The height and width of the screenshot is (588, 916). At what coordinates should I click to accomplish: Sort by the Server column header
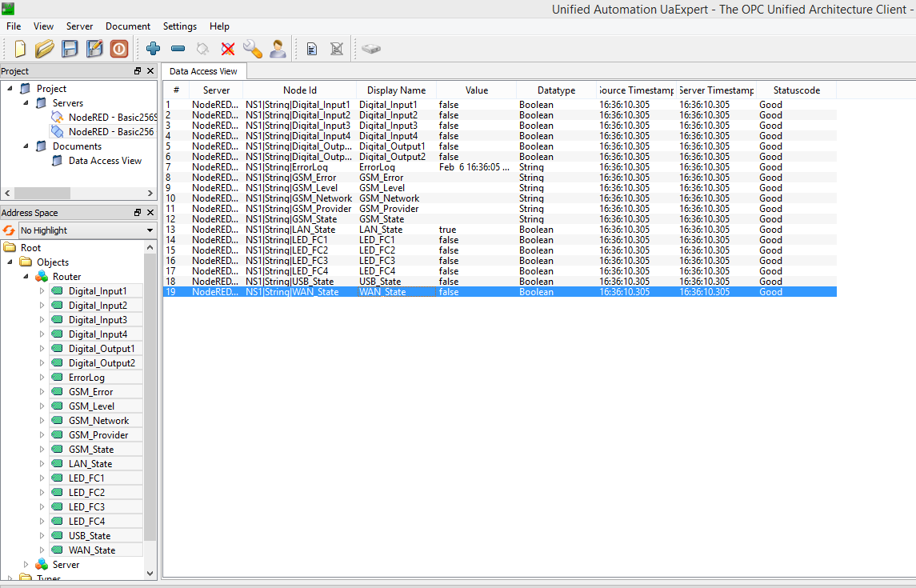pos(216,90)
